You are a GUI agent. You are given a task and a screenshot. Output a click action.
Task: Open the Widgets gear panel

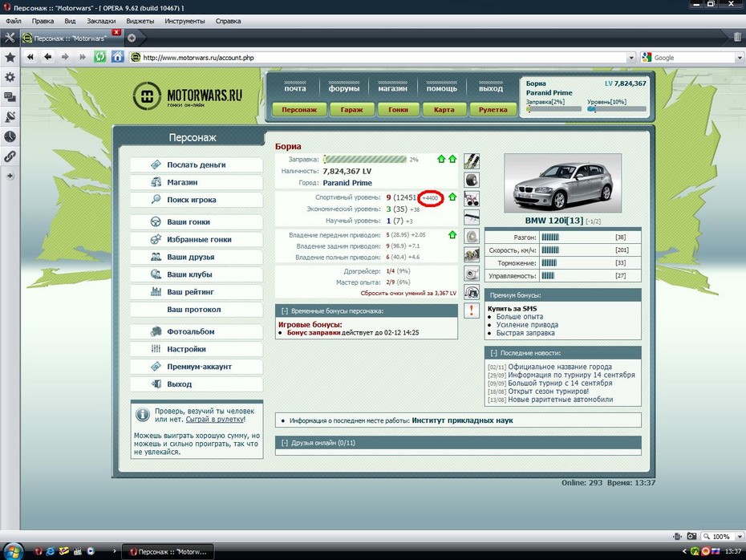[x=10, y=77]
